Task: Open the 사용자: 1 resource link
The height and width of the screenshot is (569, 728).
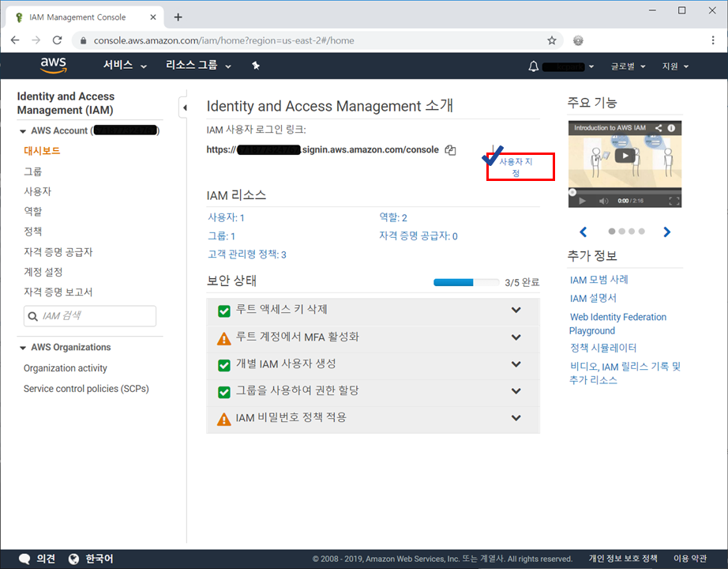Action: (226, 217)
